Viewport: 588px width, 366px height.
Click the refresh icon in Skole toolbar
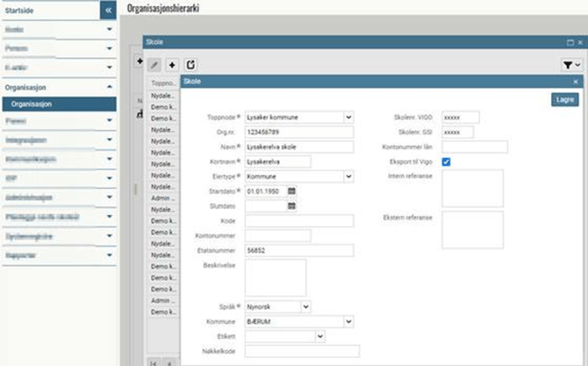pyautogui.click(x=190, y=65)
